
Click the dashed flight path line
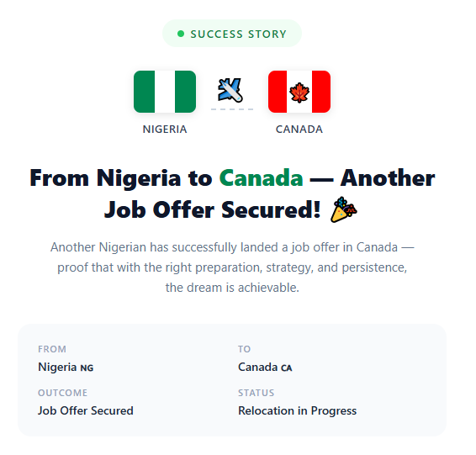click(x=232, y=109)
